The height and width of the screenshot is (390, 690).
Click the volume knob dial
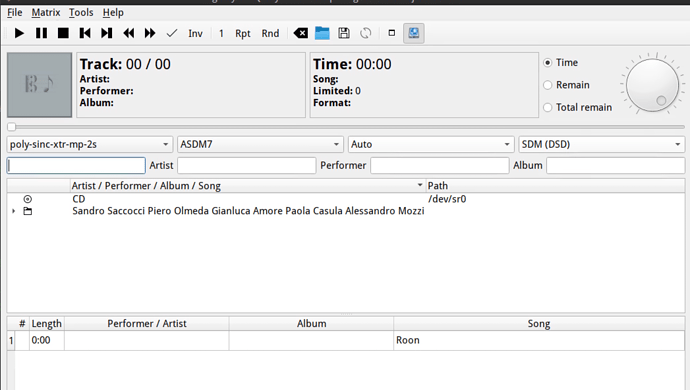pyautogui.click(x=653, y=85)
